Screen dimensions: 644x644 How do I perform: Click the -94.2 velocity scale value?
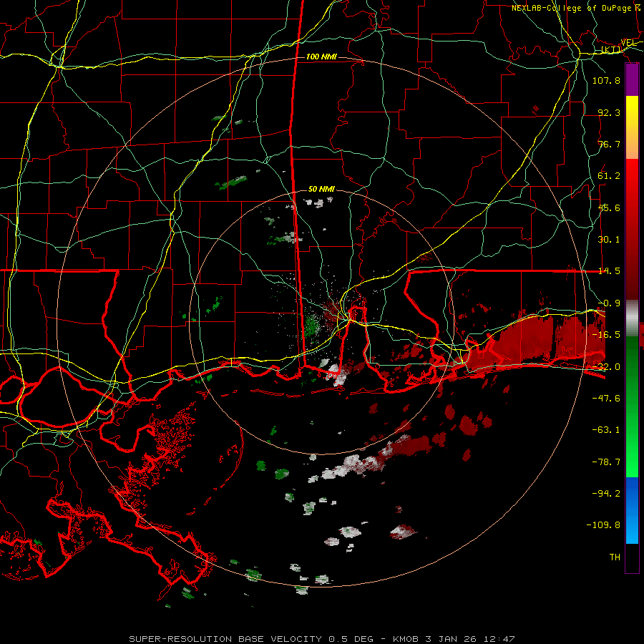(606, 493)
